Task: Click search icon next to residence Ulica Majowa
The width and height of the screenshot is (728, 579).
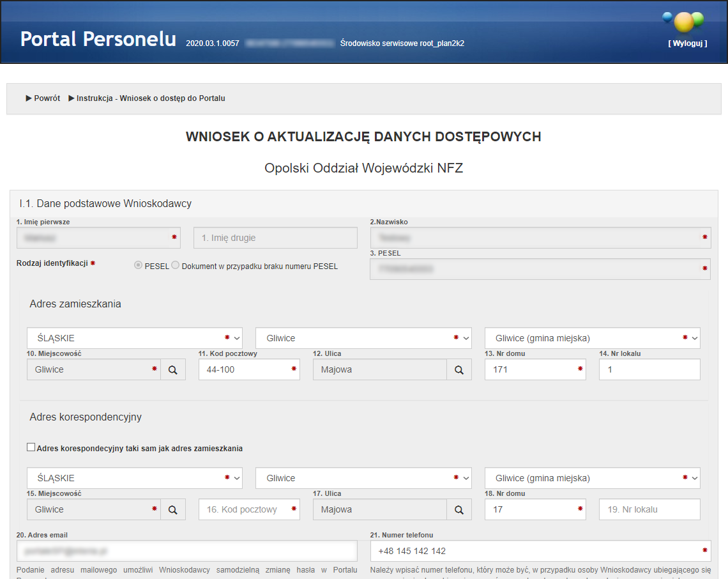Action: 459,369
